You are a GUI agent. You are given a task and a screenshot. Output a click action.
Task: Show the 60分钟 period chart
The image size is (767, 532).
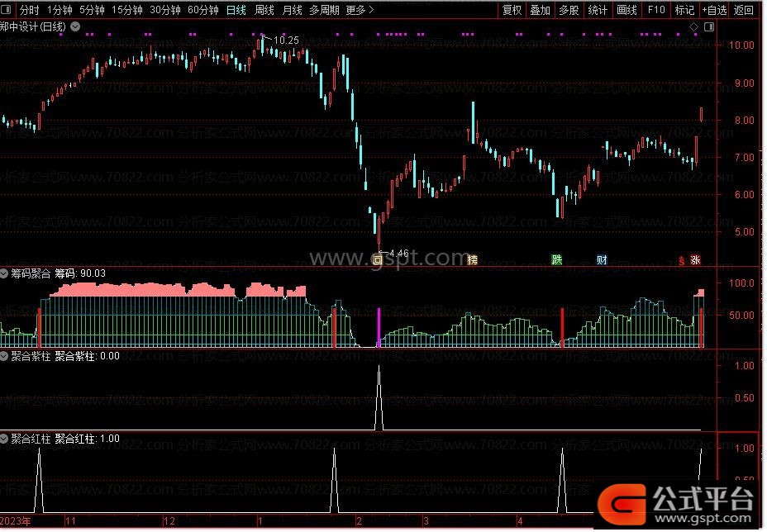(203, 10)
